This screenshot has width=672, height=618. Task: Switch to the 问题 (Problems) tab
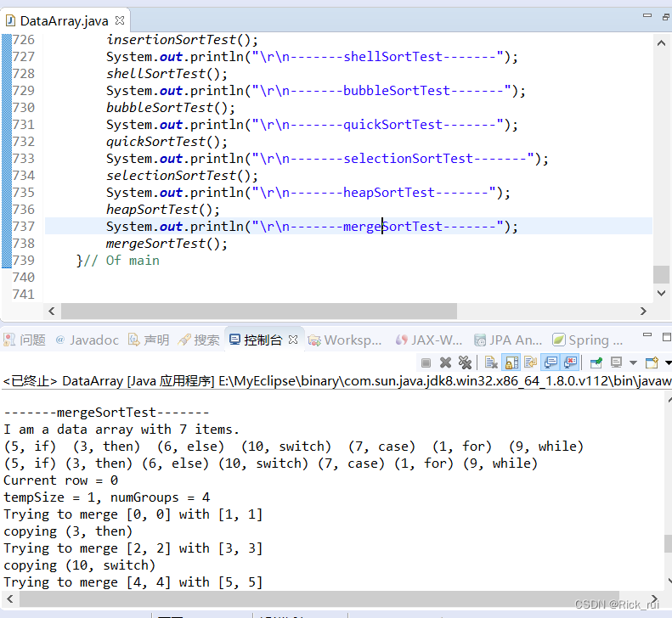coord(25,340)
